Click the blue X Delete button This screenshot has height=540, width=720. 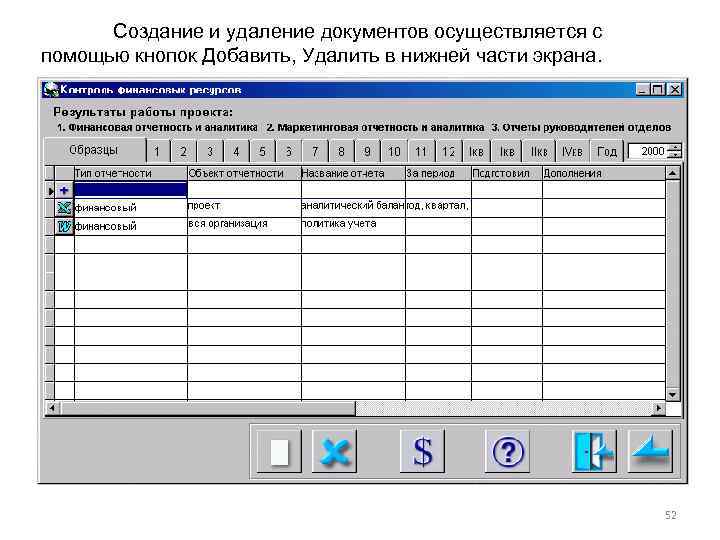335,451
